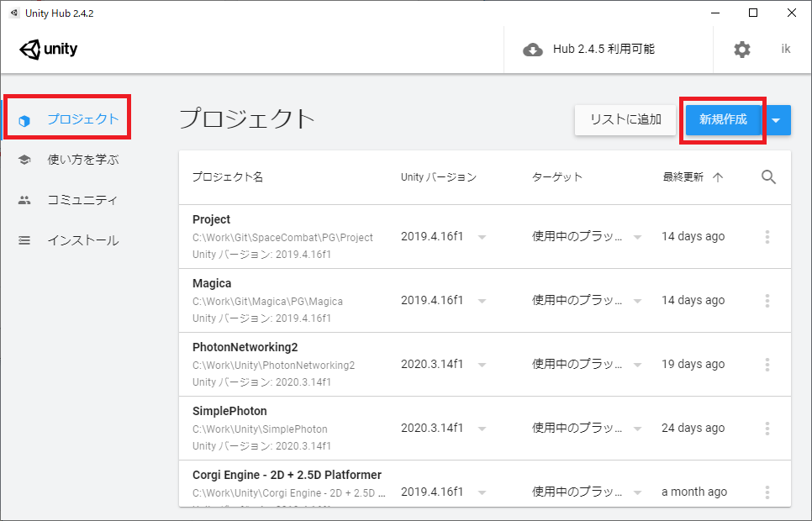Image resolution: width=812 pixels, height=521 pixels.
Task: Open Unity version dropdown for PhotonNetworking2
Action: pos(482,365)
